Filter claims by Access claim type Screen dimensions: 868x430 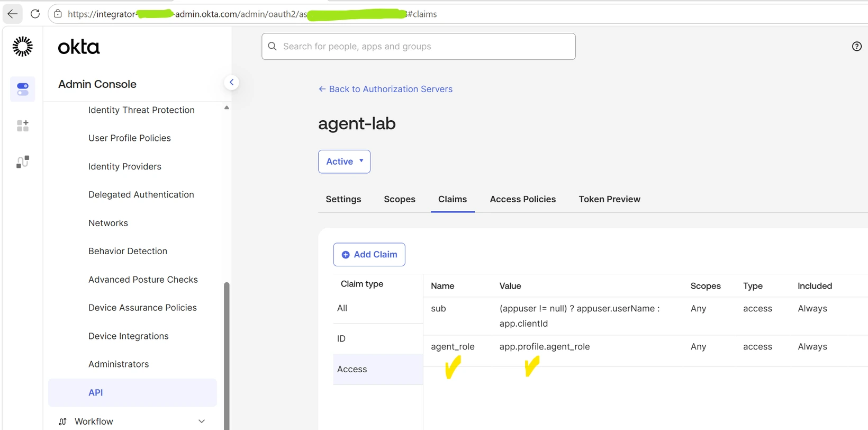pyautogui.click(x=378, y=369)
